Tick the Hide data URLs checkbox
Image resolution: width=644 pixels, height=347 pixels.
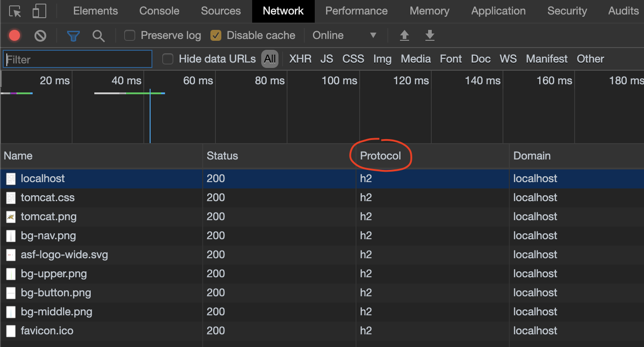168,59
